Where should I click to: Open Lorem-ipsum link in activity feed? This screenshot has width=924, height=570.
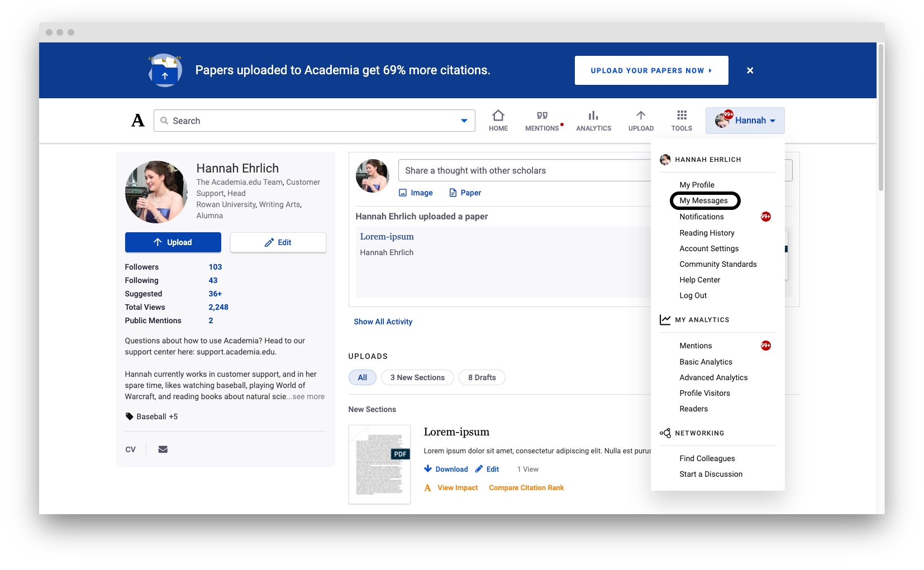387,237
